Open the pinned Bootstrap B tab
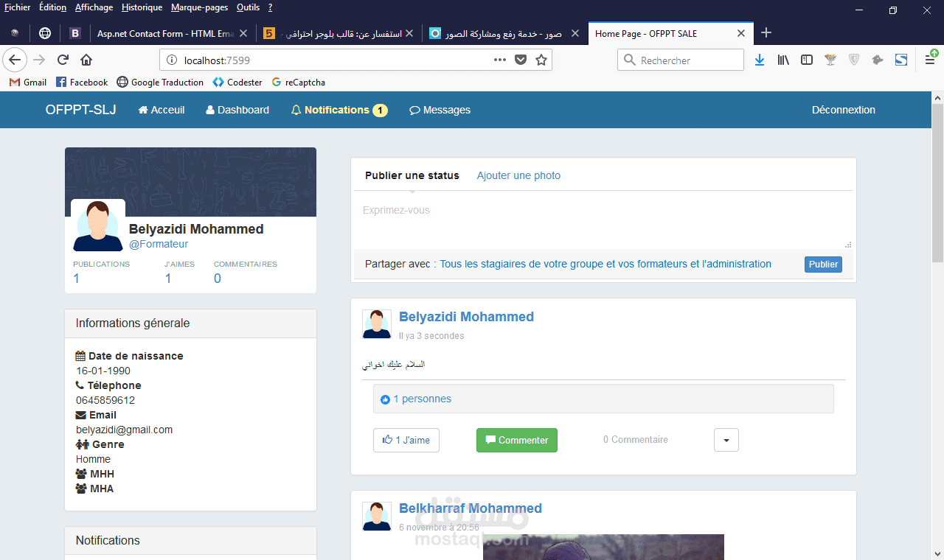This screenshot has height=560, width=944. [x=75, y=33]
